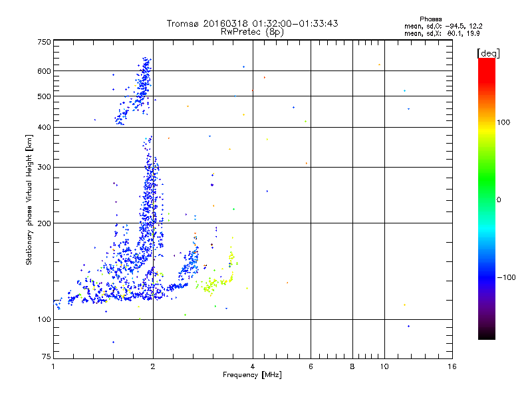Screen dimensions: 532x399
Task: Click the colorbar tick label '-100'
Action: pyautogui.click(x=506, y=277)
